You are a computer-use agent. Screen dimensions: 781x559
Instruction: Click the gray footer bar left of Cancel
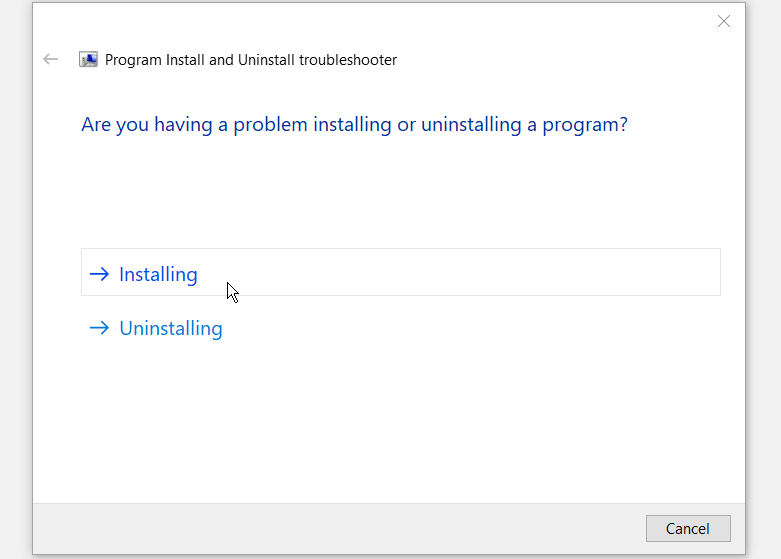pos(330,528)
